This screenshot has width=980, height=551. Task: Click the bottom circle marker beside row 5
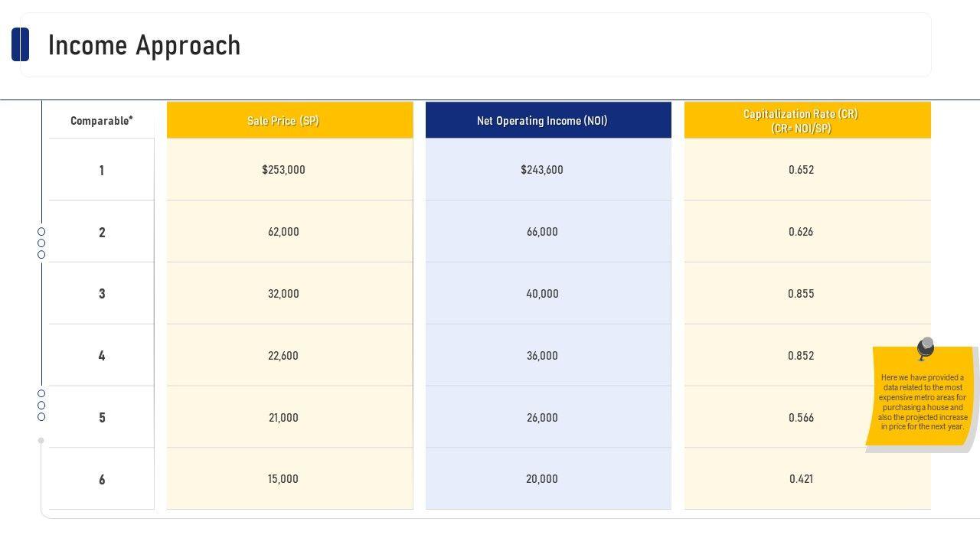[41, 417]
